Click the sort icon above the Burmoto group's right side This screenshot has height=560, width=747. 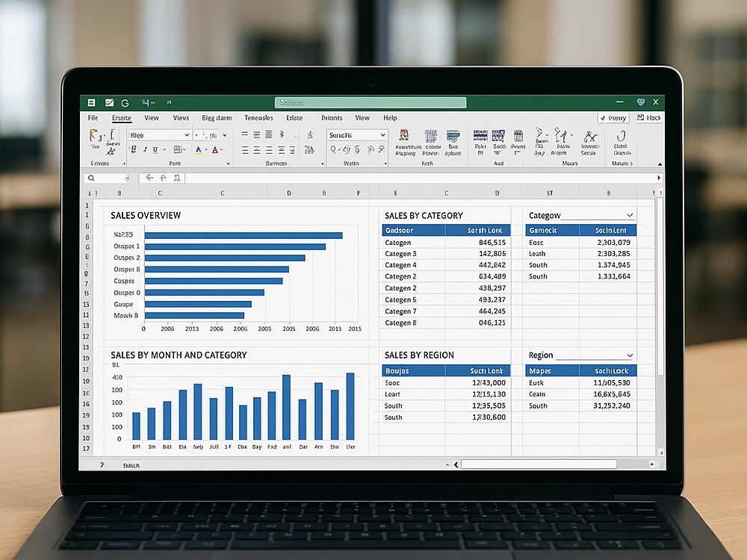coord(310,135)
